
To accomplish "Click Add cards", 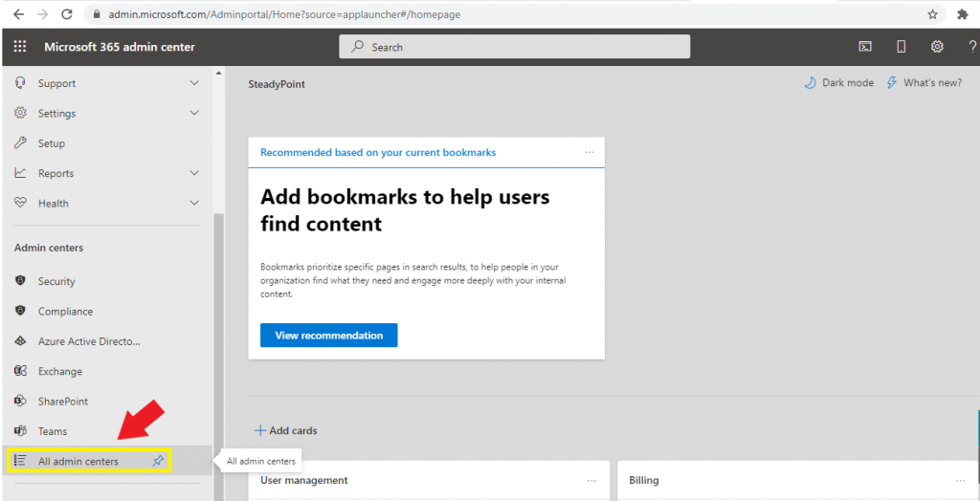I will 286,430.
